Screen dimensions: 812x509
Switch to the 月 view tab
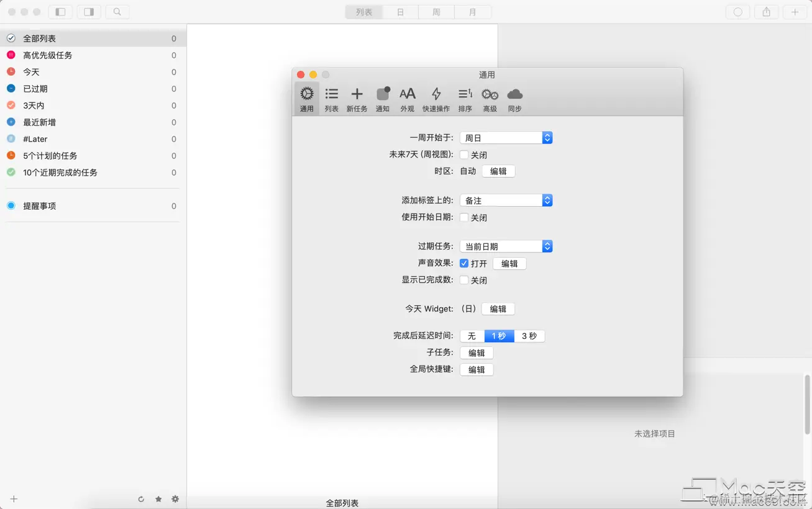pyautogui.click(x=473, y=12)
